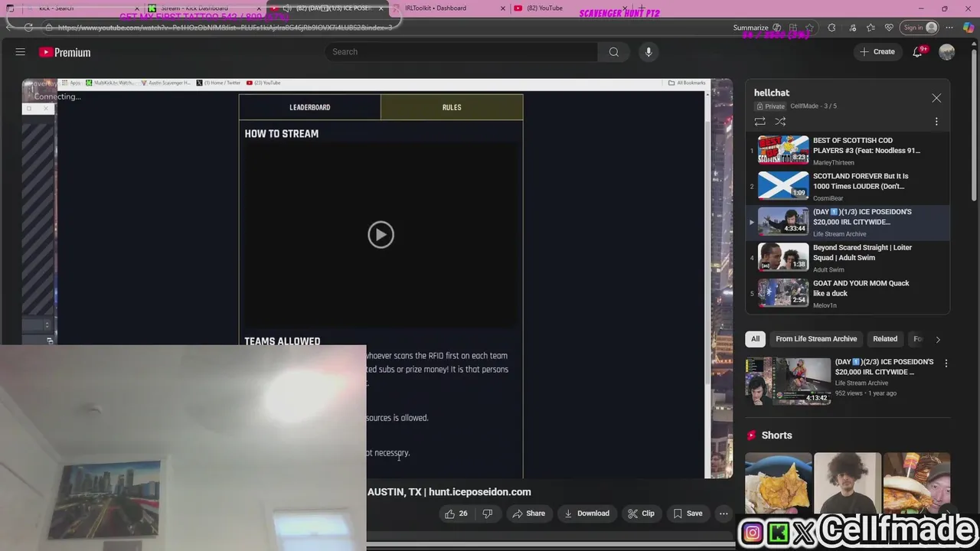
Task: Click the Kick K logo in overlay
Action: 779,533
